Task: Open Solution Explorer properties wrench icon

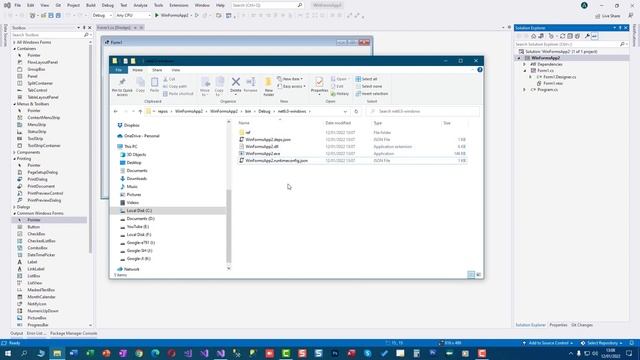Action: pyautogui.click(x=587, y=36)
